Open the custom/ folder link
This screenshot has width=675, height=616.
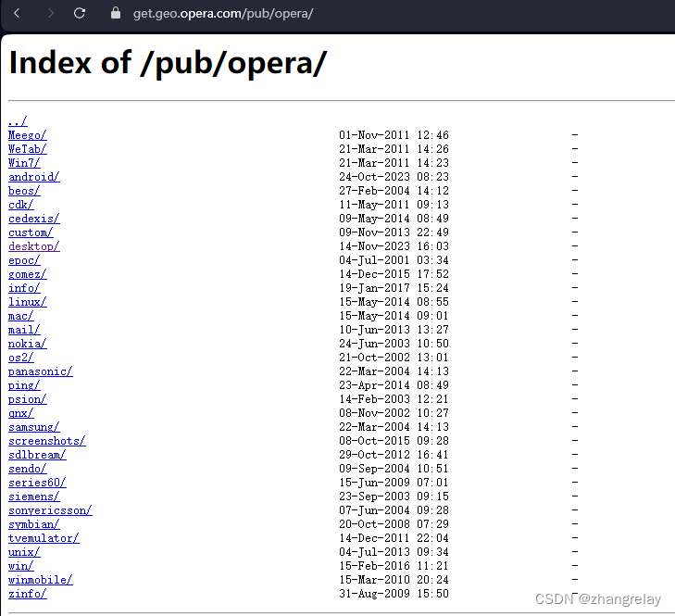31,233
